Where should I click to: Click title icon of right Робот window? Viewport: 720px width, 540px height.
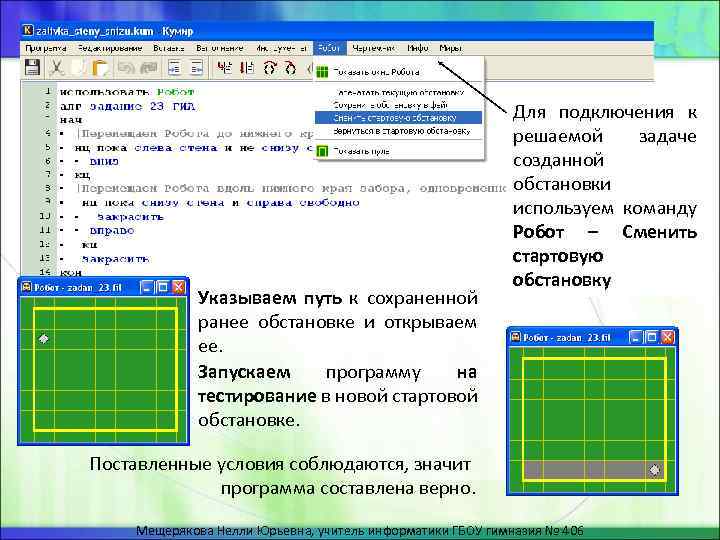pyautogui.click(x=516, y=337)
